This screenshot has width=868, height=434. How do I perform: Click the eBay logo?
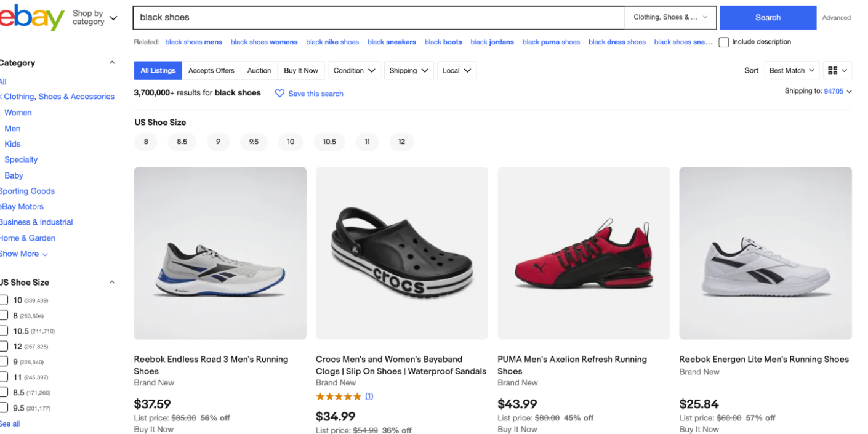pyautogui.click(x=32, y=17)
